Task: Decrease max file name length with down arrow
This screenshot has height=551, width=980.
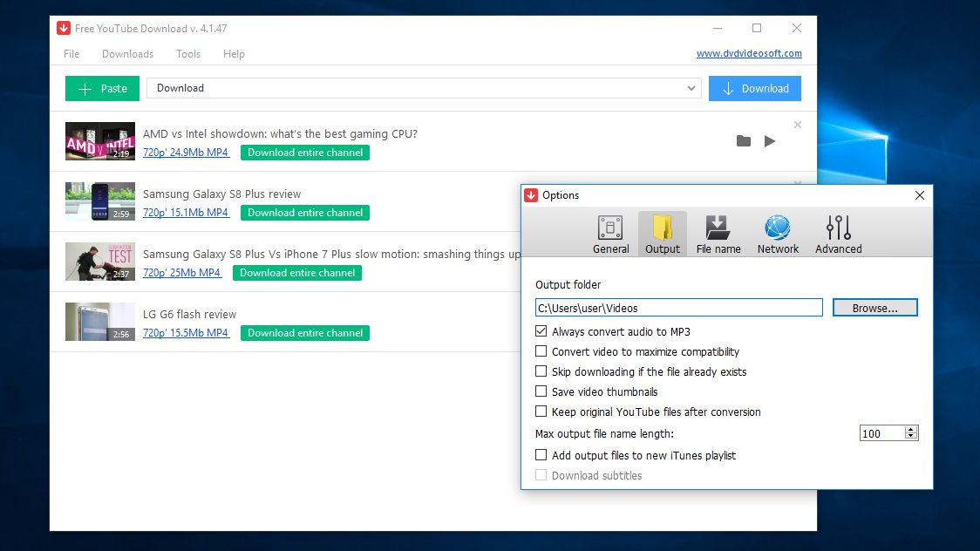Action: [x=910, y=437]
